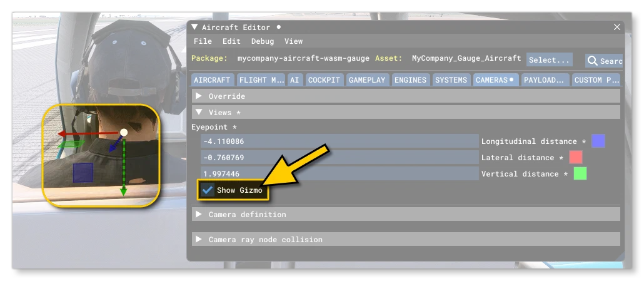Viewport: 644px width, 281px height.
Task: Click the asset name MyCompany_Gauge_Aircraft
Action: (466, 58)
